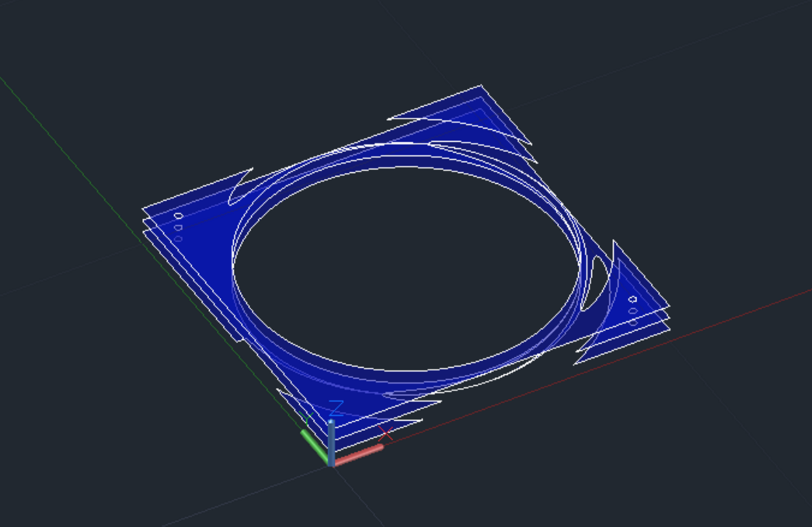Click the green Y axis of the UCS icon

click(x=315, y=446)
